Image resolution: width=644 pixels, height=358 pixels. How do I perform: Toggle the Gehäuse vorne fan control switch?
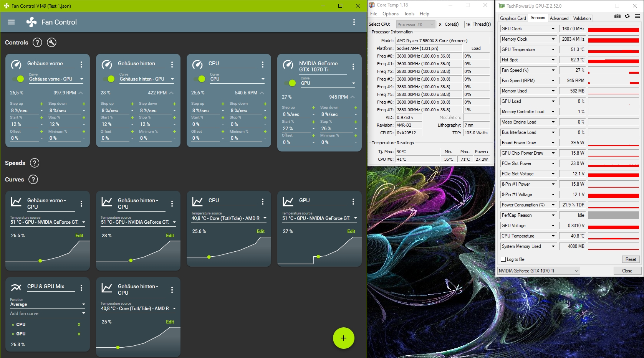(x=18, y=79)
